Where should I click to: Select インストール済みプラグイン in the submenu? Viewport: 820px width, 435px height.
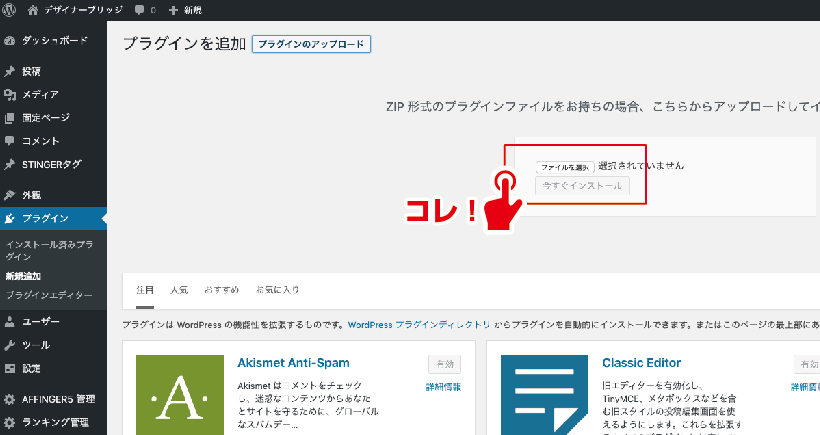coord(49,250)
